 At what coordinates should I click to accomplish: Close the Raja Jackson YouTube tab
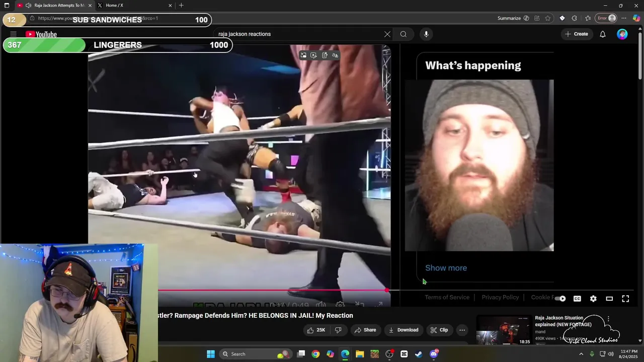(x=90, y=6)
